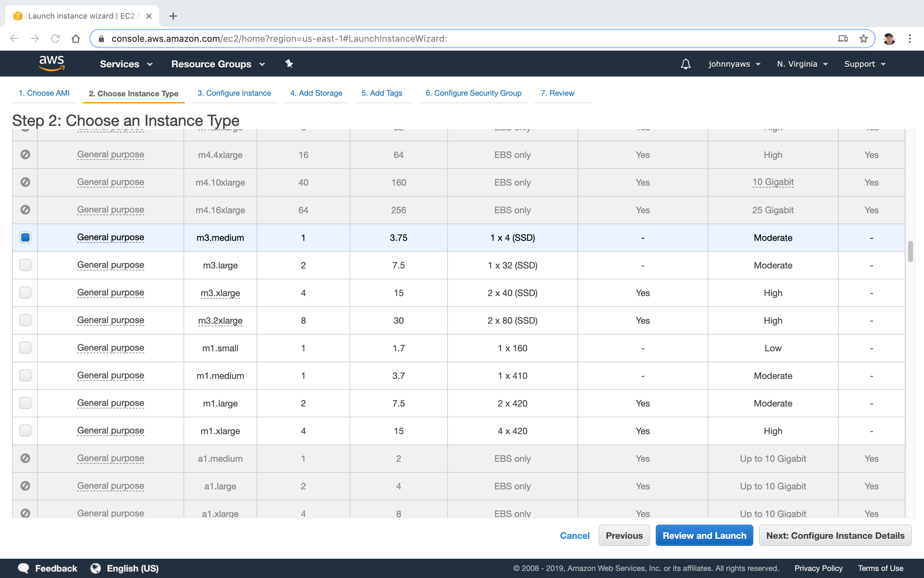Click the instance table vertical scrollbar thumb
Screen dimensions: 924x578
pos(911,251)
